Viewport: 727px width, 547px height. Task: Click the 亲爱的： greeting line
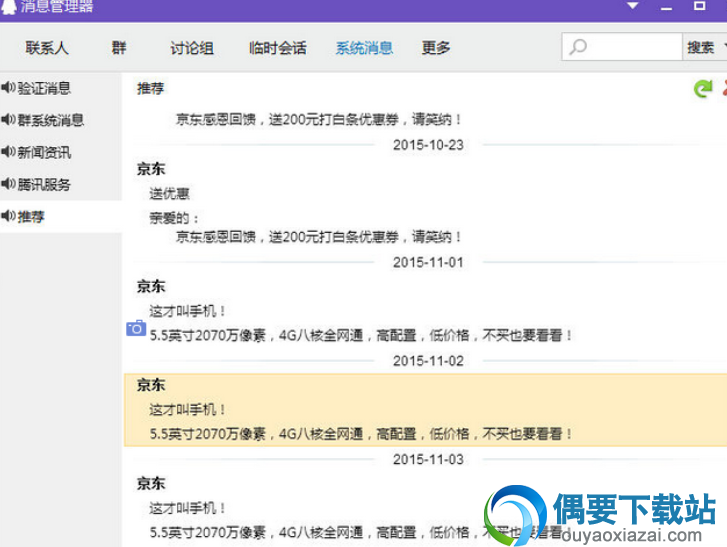[174, 218]
